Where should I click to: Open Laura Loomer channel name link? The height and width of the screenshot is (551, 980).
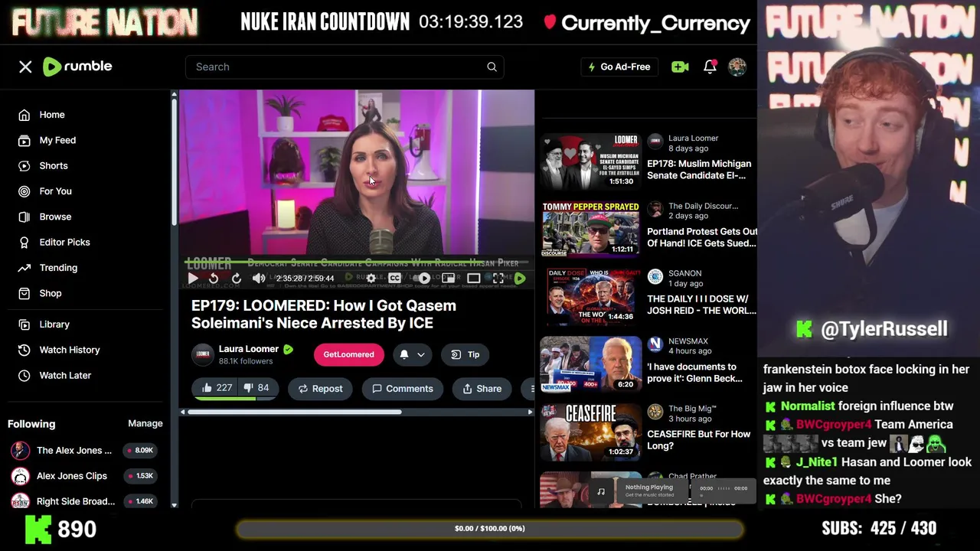[x=249, y=349]
